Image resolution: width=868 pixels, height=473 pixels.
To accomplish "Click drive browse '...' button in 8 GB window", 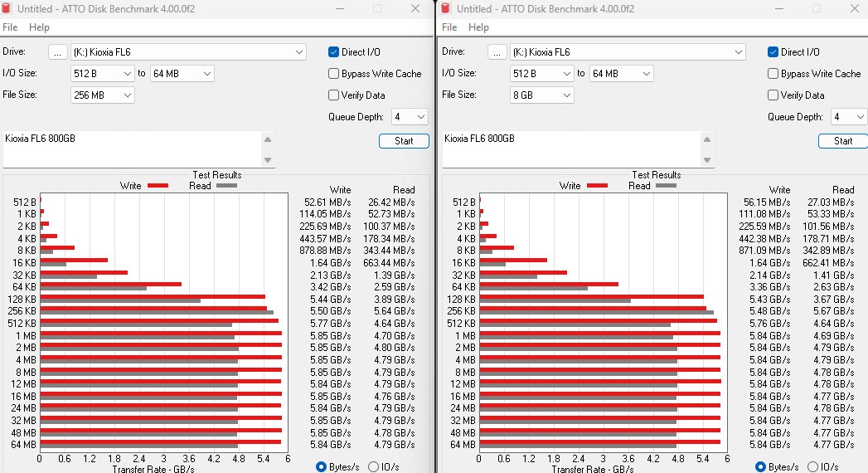I will point(497,52).
